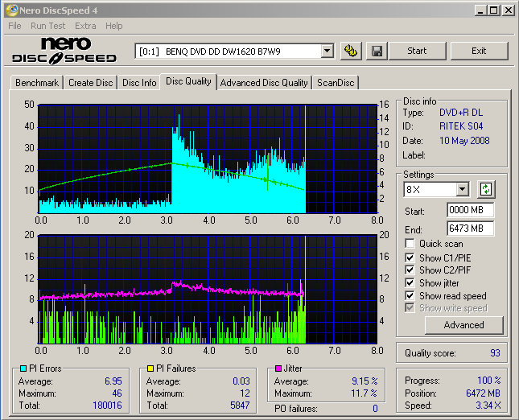Viewport: 519px width, 420px height.
Task: Click the cyan PI Errors color swatch
Action: [x=23, y=369]
